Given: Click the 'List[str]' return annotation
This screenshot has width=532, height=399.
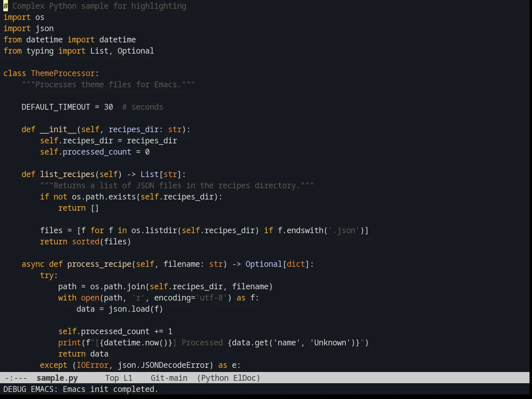Looking at the screenshot, I should point(161,174).
